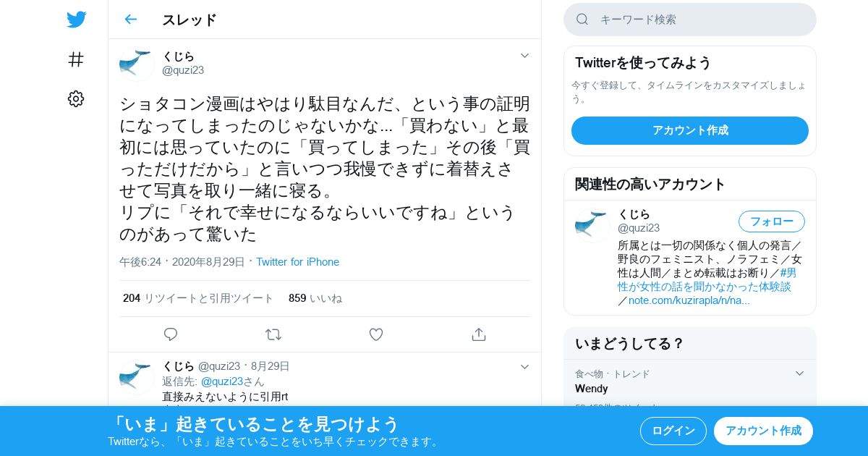This screenshot has width=868, height=456.
Task: Like the main tweet with heart icon
Action: click(376, 334)
